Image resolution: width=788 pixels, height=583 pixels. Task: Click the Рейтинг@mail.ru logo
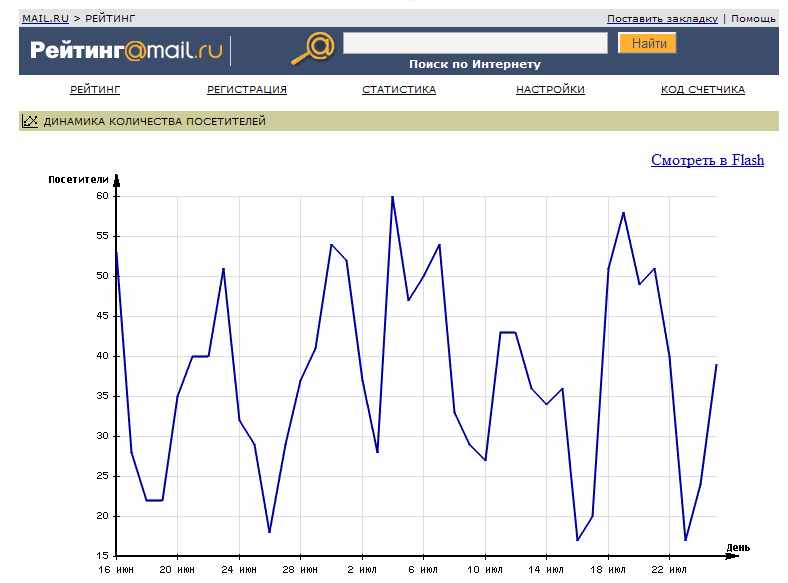(x=126, y=50)
